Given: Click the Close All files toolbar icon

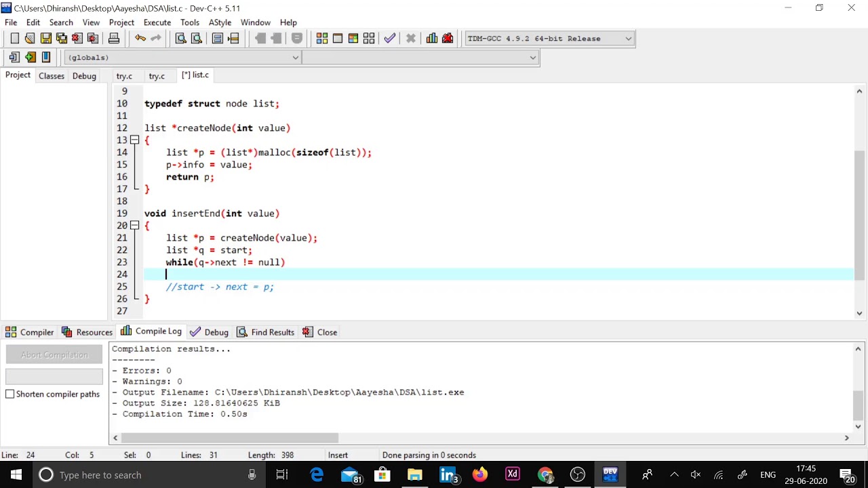Looking at the screenshot, I should (x=93, y=39).
